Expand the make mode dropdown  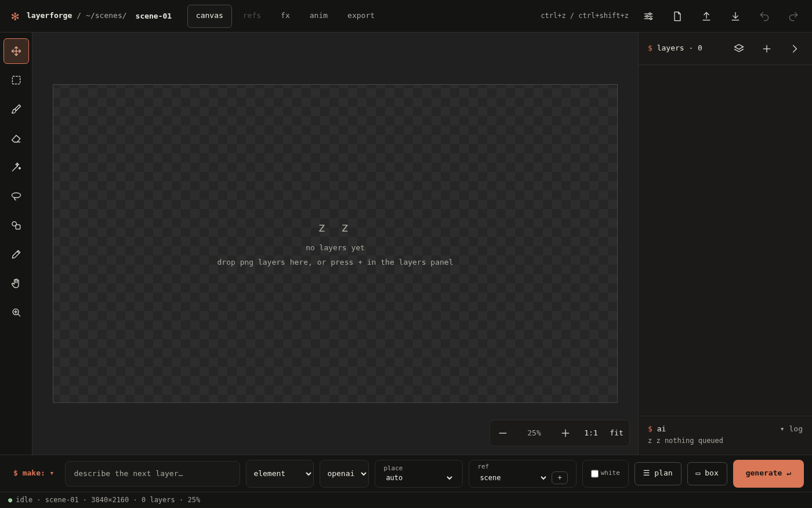pos(34,473)
